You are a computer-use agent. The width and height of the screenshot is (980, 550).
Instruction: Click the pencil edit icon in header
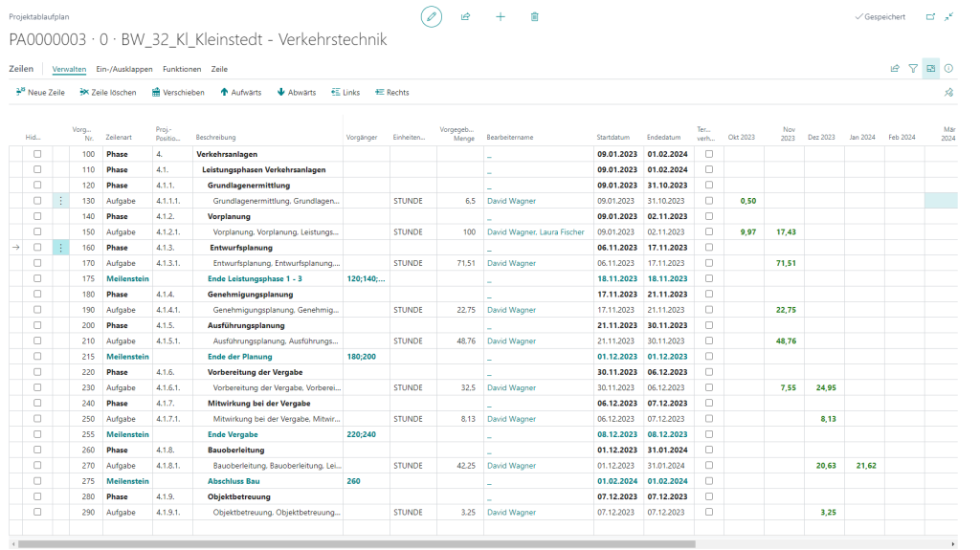(x=432, y=17)
